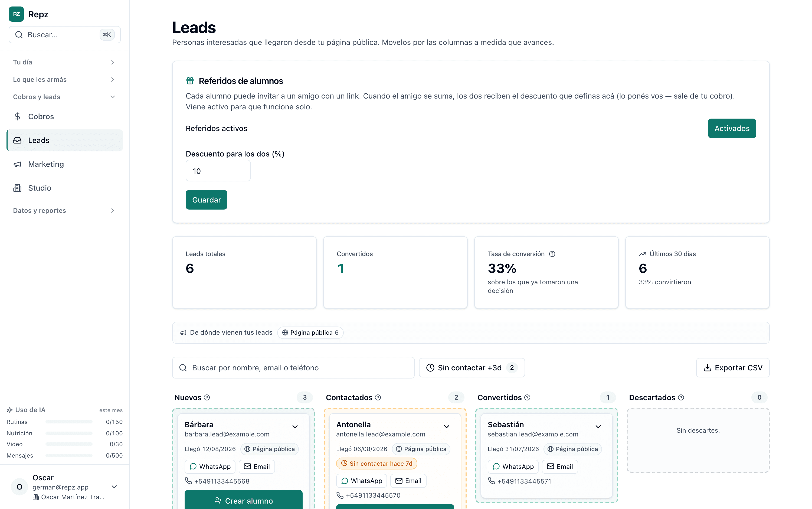
Task: Click the Mensajes usage progress bar
Action: (x=69, y=455)
